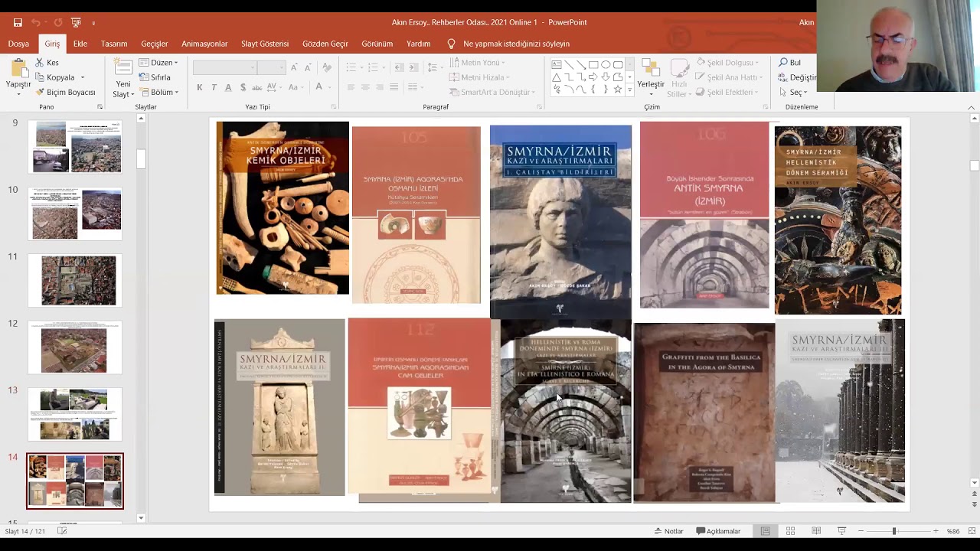Open the Yerleştir arrange dropdown
The width and height of the screenshot is (980, 551).
[x=651, y=77]
